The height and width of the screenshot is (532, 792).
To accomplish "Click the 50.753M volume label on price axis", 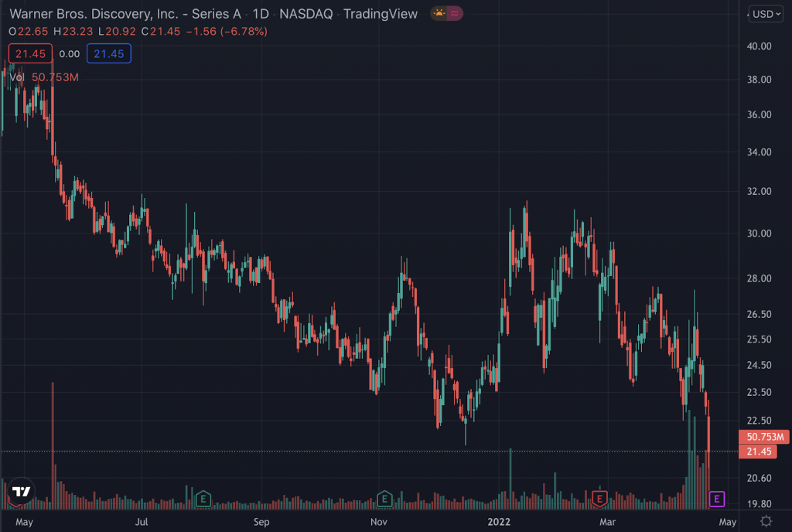I will 764,437.
